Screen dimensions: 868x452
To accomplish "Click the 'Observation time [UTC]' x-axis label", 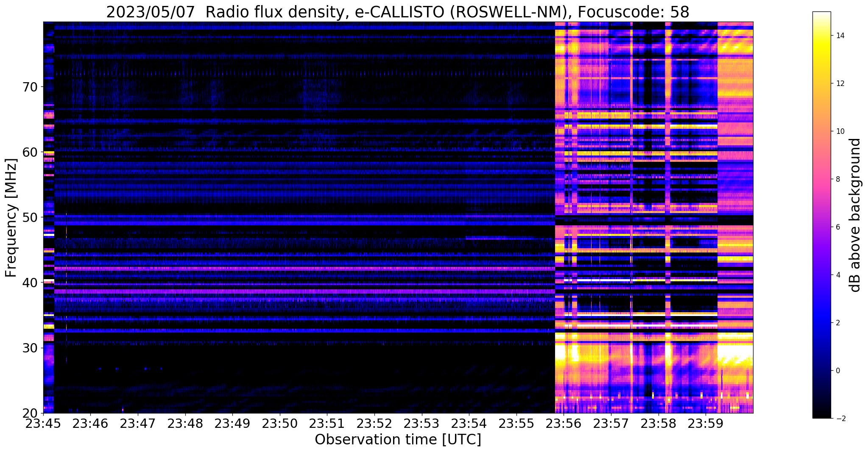I will tap(398, 440).
